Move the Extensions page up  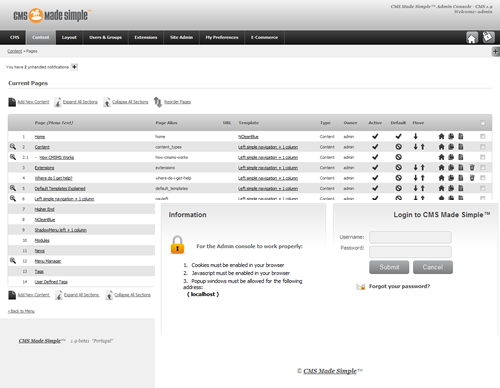click(422, 167)
